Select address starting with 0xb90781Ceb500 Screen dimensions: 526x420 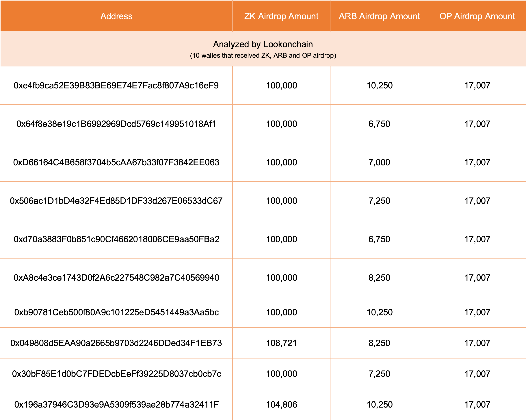pyautogui.click(x=116, y=312)
